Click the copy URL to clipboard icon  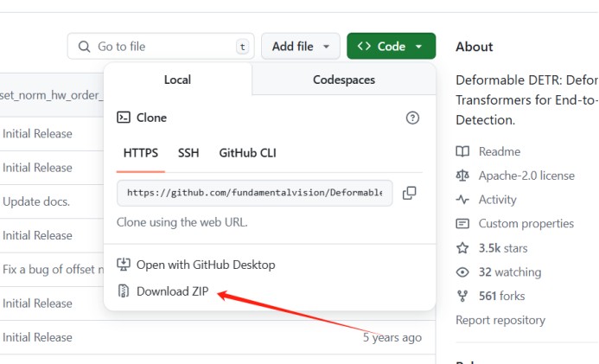(x=409, y=193)
